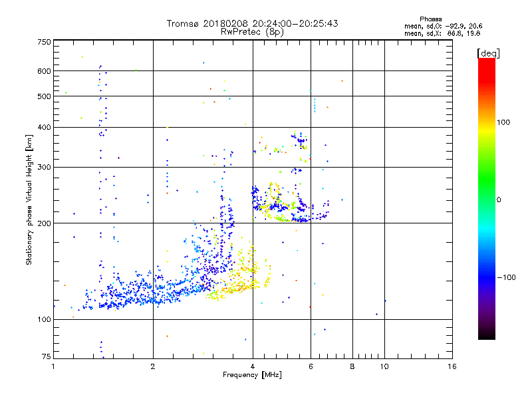This screenshot has height=399, width=532.
Task: Click the y-axis tick label '750'
Action: pyautogui.click(x=44, y=42)
